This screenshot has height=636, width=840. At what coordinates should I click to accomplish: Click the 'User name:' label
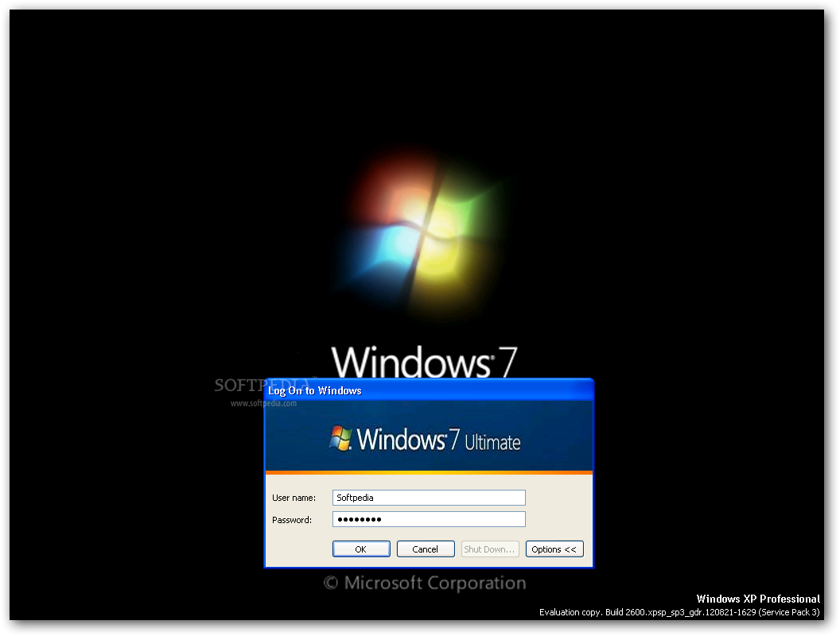coord(294,498)
